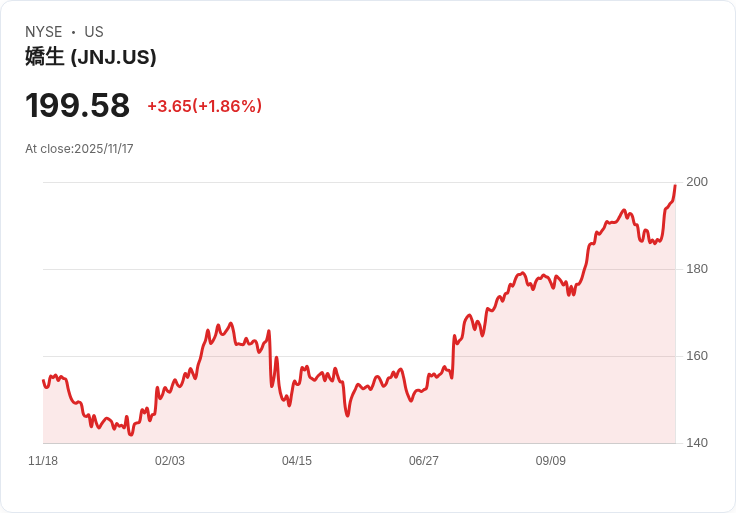This screenshot has height=513, width=736.
Task: Click the NYSE exchange label
Action: [44, 32]
